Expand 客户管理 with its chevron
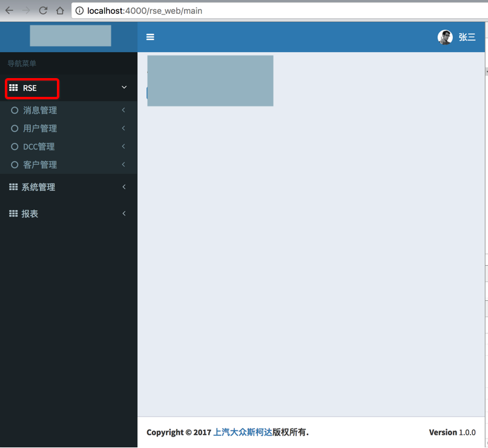This screenshot has width=488, height=448. pyautogui.click(x=124, y=164)
